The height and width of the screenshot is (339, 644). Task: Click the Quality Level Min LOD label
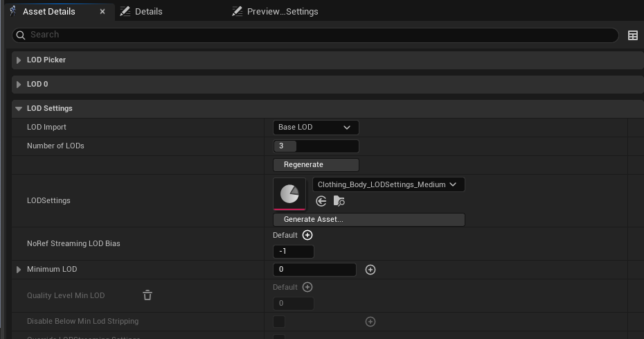coord(66,295)
